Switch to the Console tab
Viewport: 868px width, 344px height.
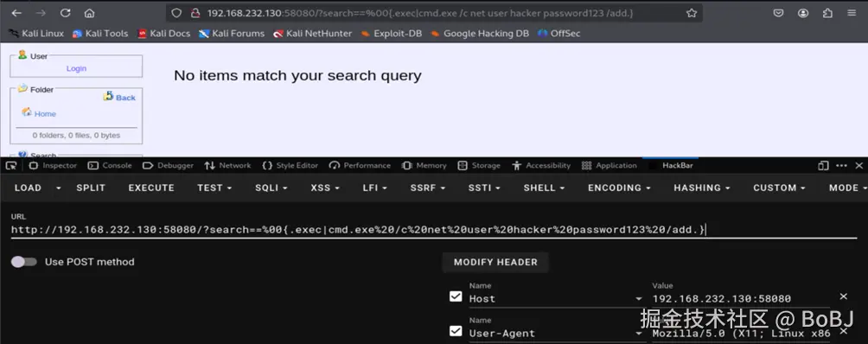click(x=110, y=165)
